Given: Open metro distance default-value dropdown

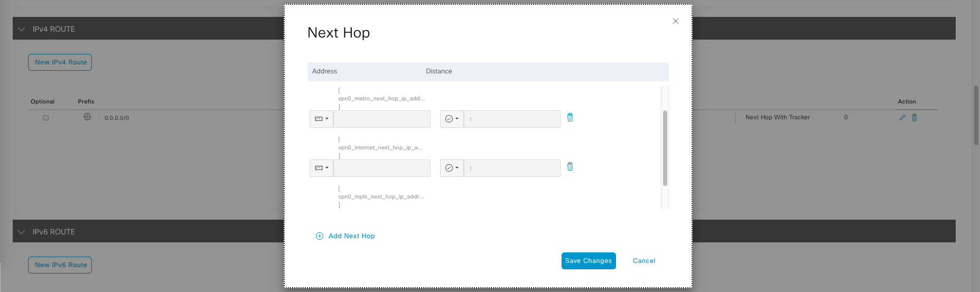Looking at the screenshot, I should click(x=452, y=119).
